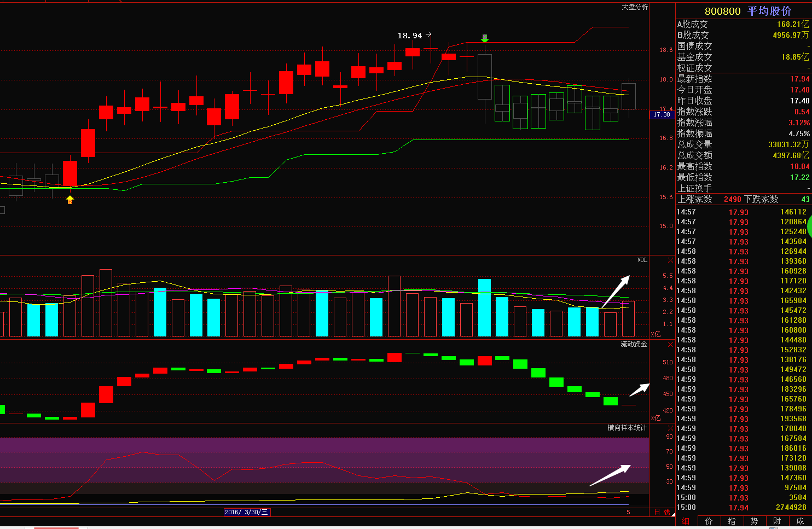Switch to the 势 tab
812x529 pixels.
coord(754,521)
